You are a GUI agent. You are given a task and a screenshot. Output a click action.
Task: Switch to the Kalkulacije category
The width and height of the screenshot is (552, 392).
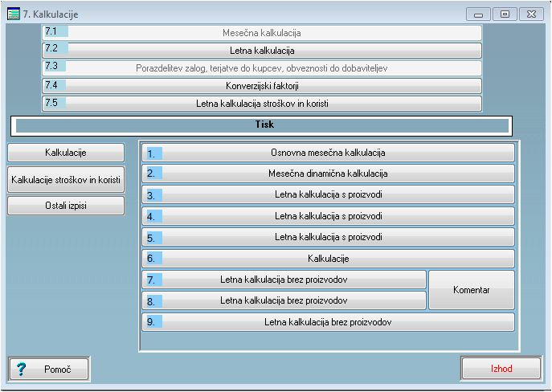pyautogui.click(x=66, y=153)
